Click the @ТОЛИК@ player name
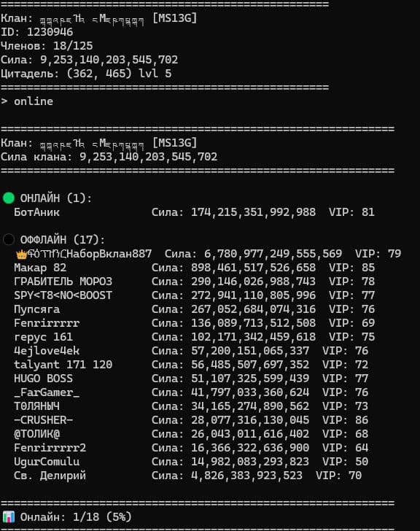Screen dimensions: 420x531 (36, 434)
